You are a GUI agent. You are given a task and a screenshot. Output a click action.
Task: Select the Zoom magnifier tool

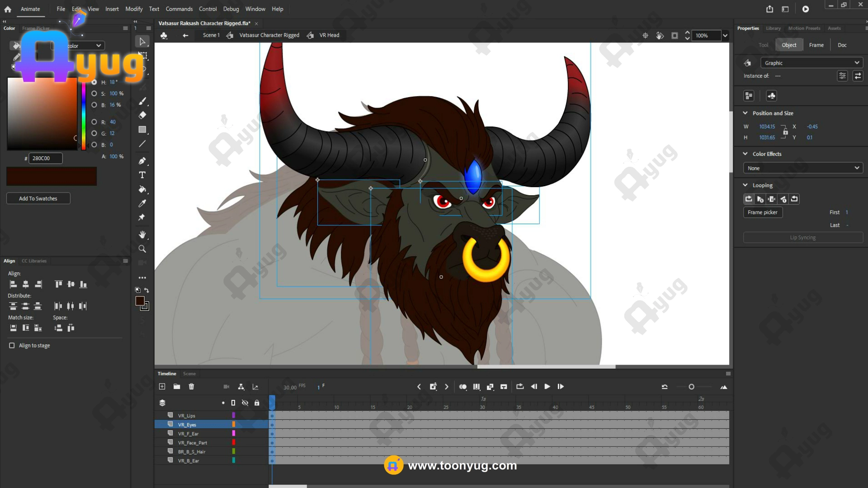(x=142, y=249)
